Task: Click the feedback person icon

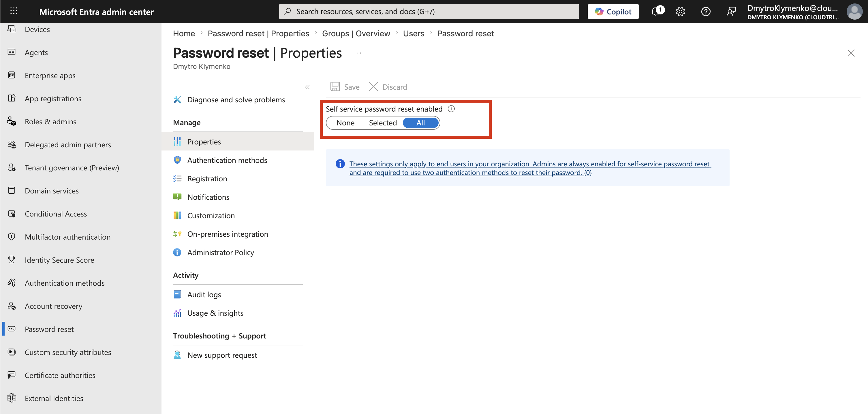Action: (731, 12)
